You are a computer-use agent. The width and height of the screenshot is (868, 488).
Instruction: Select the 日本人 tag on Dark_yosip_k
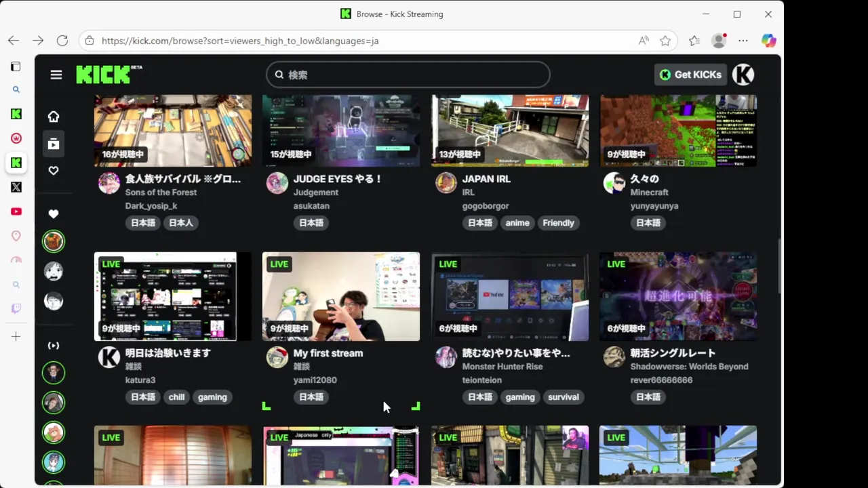click(x=181, y=222)
